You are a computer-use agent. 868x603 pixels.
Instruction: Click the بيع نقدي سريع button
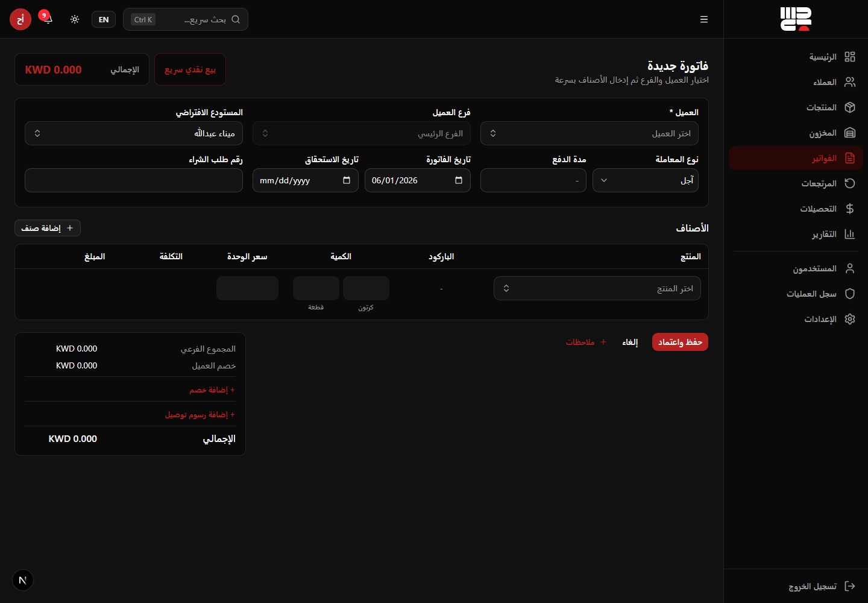pyautogui.click(x=190, y=69)
